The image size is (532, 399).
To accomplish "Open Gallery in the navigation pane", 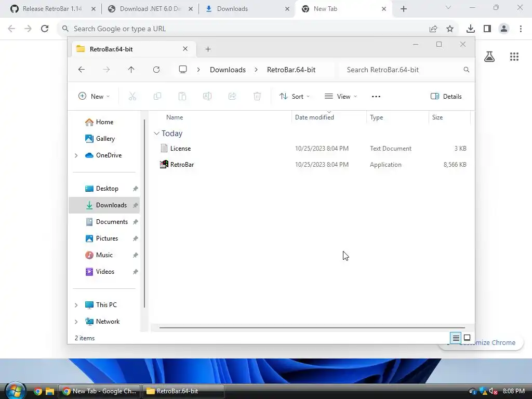I will click(x=104, y=139).
